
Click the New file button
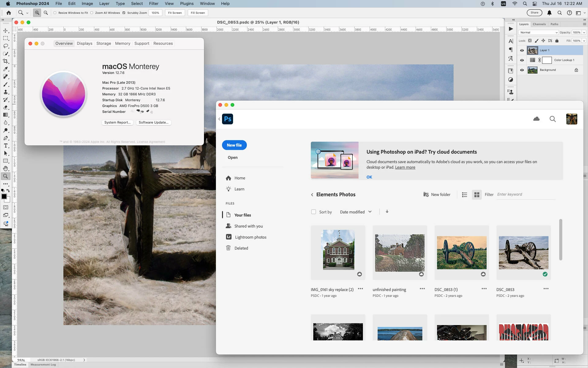point(234,145)
